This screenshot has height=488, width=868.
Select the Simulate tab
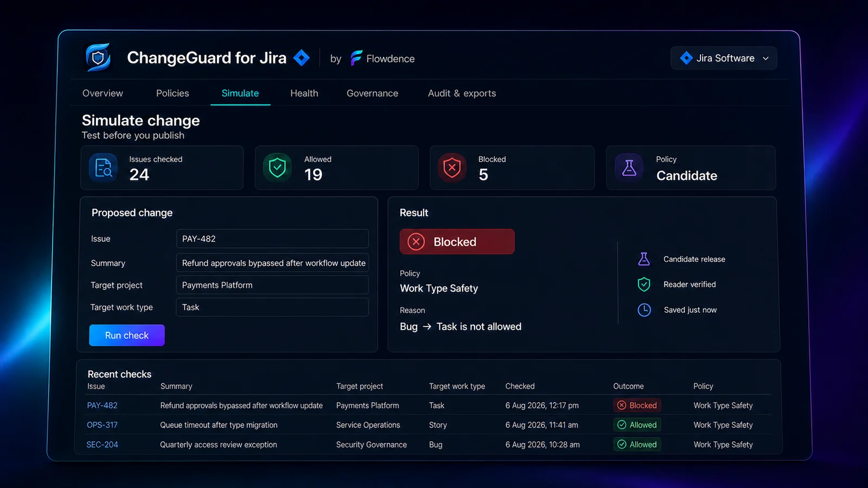(x=240, y=93)
